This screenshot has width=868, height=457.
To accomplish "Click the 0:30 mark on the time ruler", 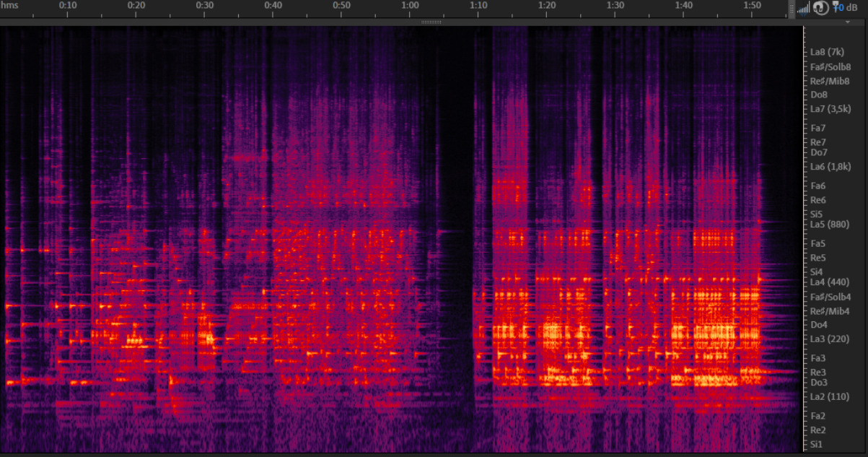I will [204, 5].
